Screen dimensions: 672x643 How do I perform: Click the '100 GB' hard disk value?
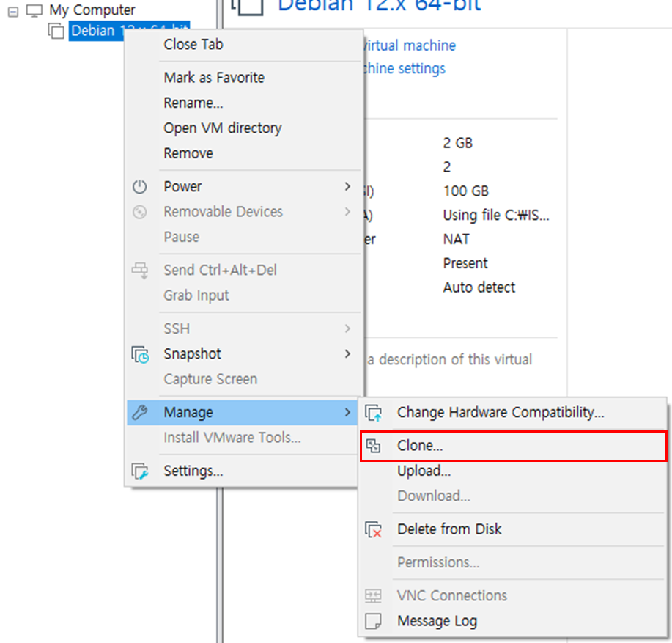(466, 191)
